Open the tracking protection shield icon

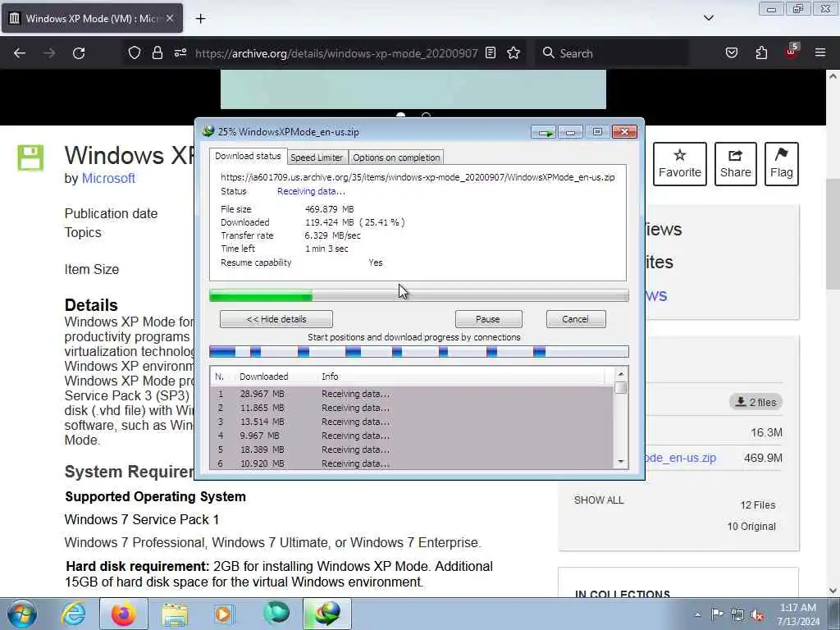pos(135,52)
